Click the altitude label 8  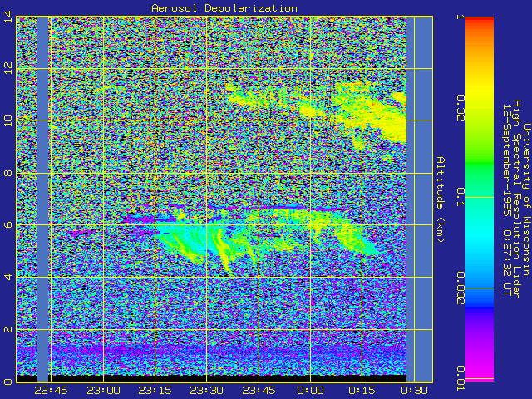point(8,173)
